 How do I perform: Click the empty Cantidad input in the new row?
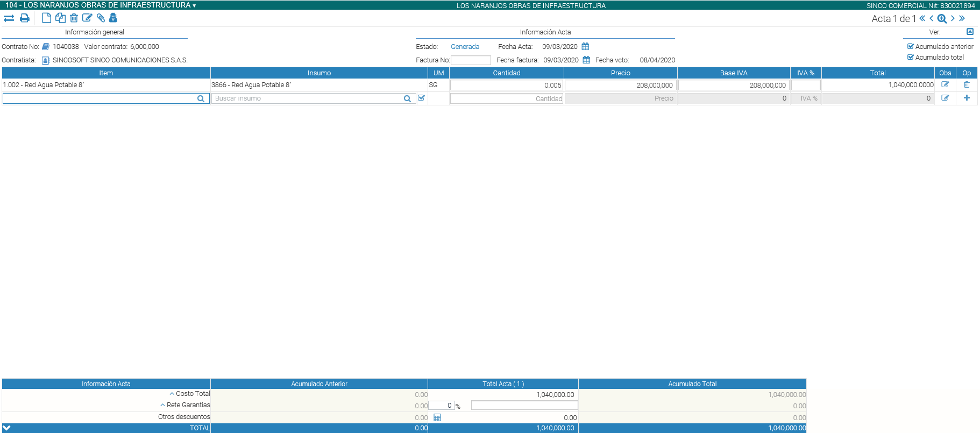coord(507,98)
